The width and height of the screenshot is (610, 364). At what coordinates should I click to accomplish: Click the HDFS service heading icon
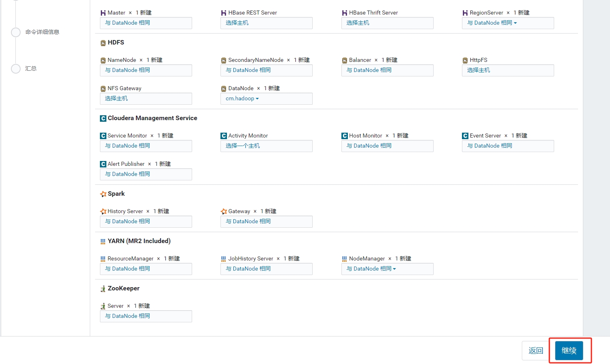(x=103, y=43)
